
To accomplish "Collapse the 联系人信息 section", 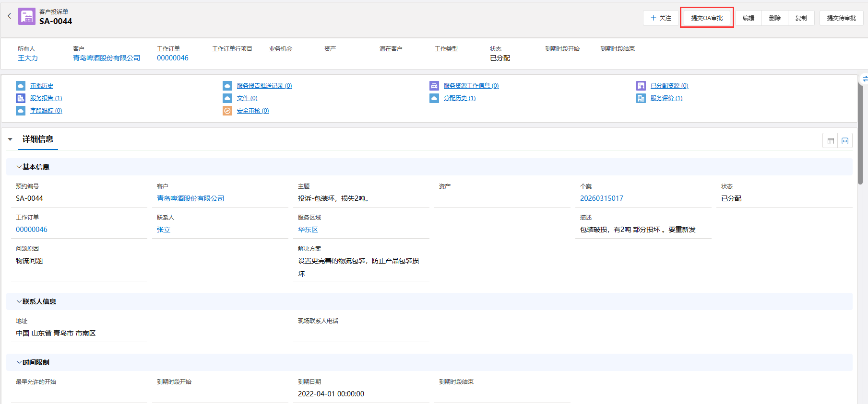I will (19, 301).
